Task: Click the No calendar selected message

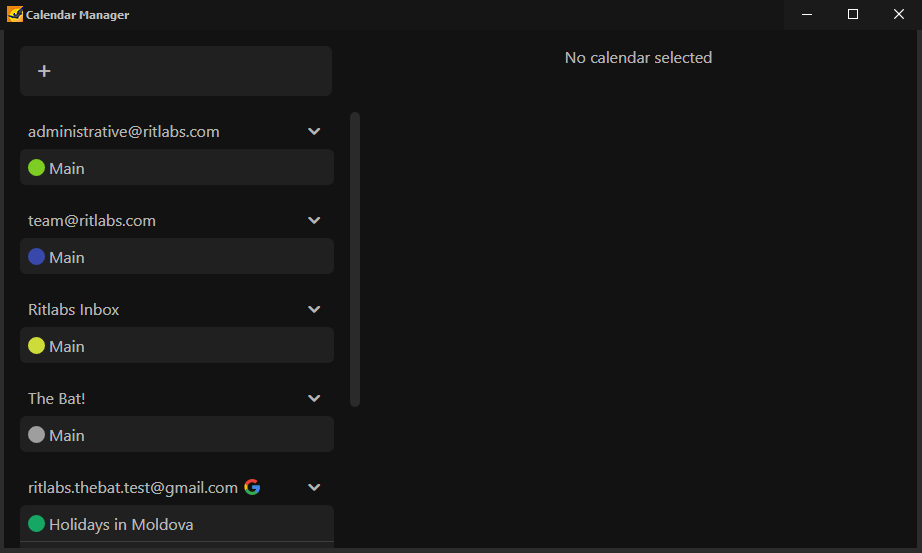Action: click(638, 58)
